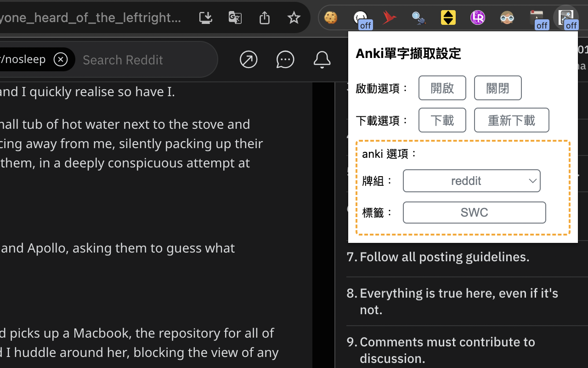Click the 下載 download button
Screen dimensions: 588x368
442,120
